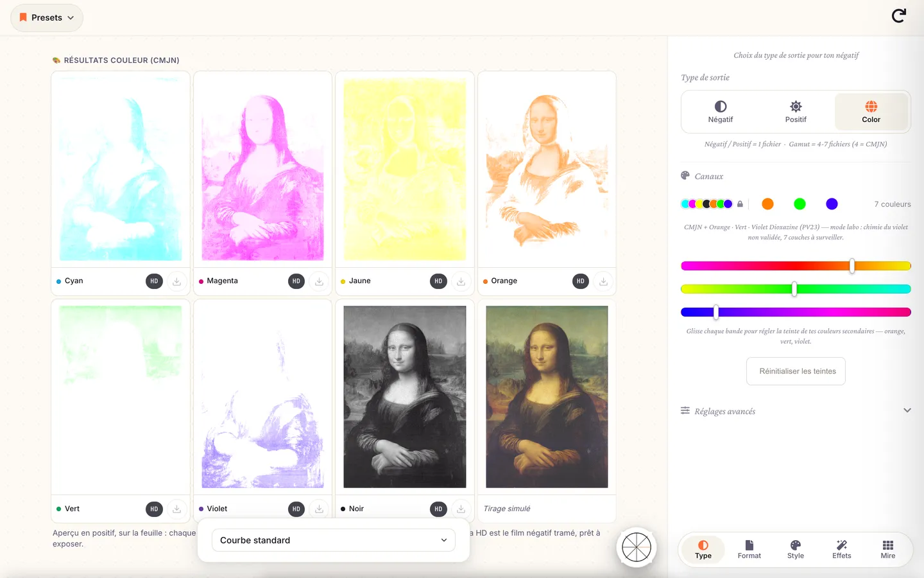Click the orange hue slider handle
Screen dimensions: 924x578
click(x=852, y=266)
